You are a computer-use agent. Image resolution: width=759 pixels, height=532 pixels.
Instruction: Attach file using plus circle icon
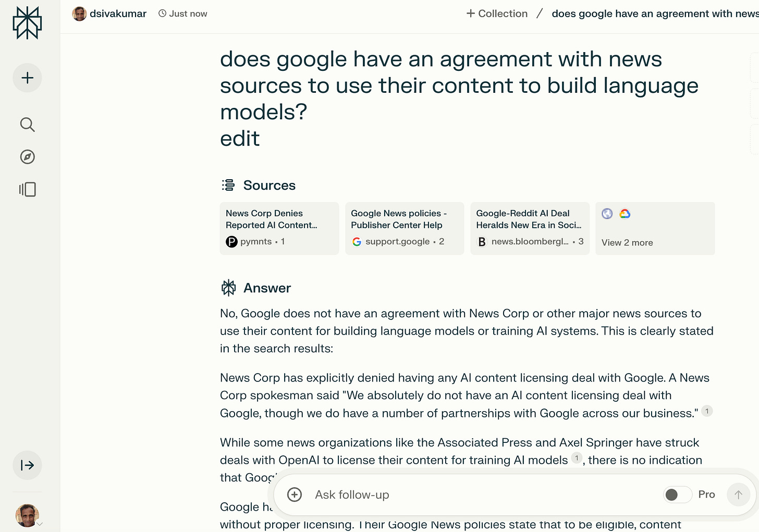[x=295, y=494]
